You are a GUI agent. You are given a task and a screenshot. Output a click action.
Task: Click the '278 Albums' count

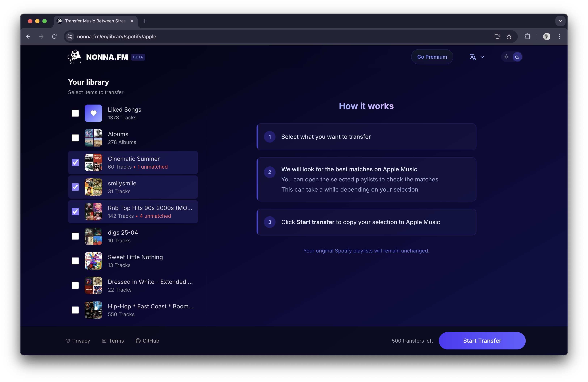(122, 142)
